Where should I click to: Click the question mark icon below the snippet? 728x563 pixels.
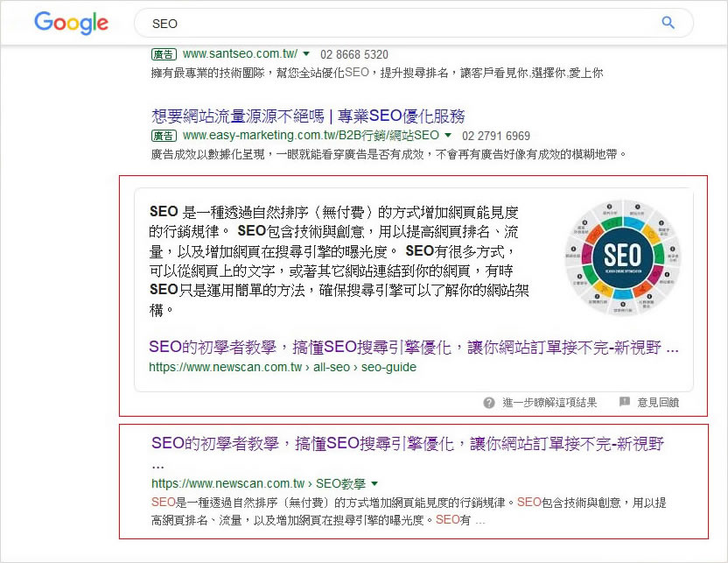coord(489,403)
